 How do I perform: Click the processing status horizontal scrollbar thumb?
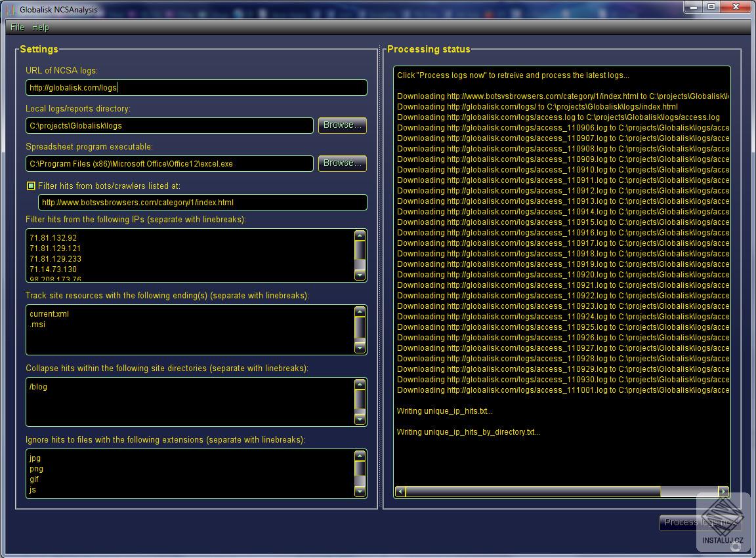coord(533,492)
